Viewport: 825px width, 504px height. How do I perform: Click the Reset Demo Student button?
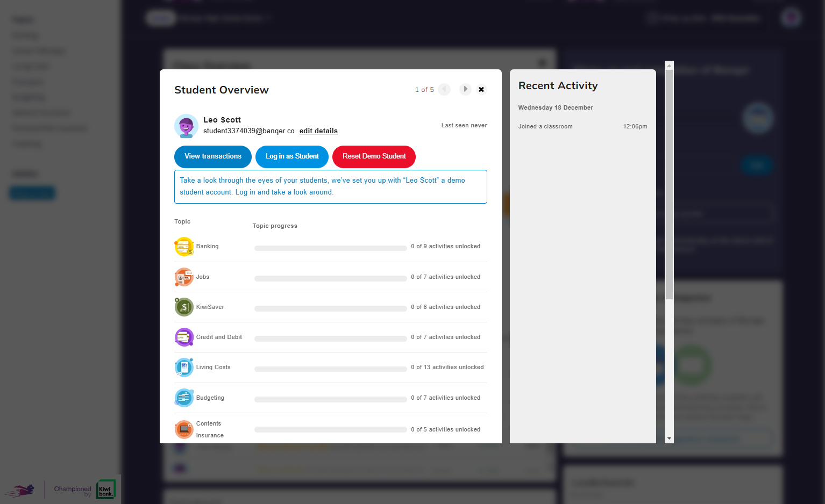tap(374, 157)
